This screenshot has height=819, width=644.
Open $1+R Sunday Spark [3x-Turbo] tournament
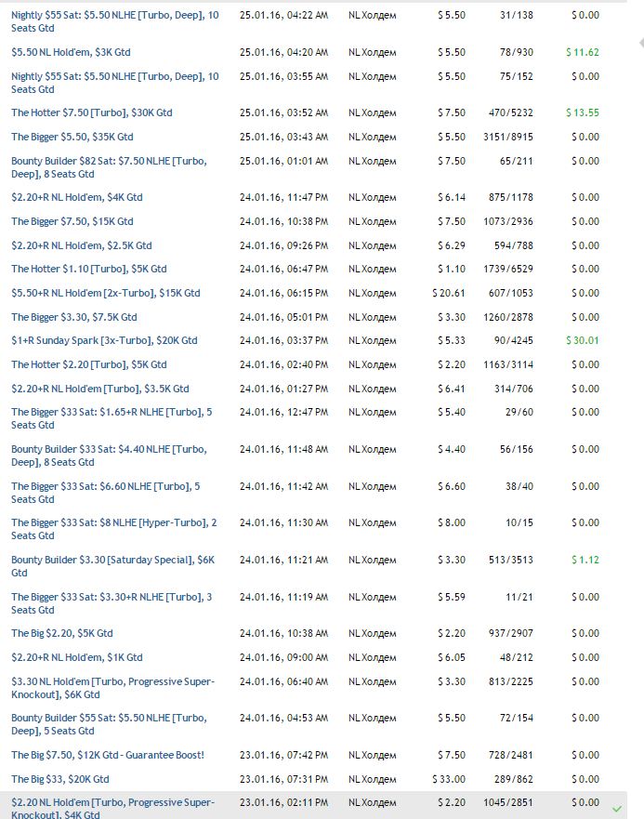104,340
